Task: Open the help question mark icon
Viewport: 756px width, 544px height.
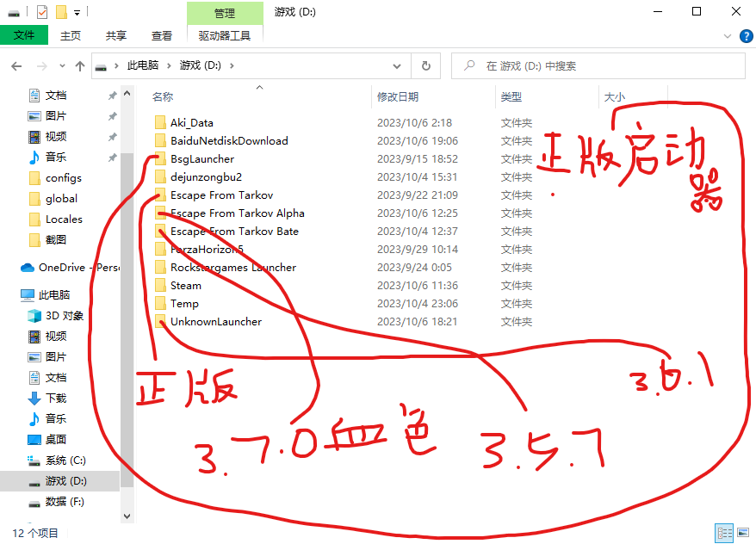Action: click(x=746, y=36)
